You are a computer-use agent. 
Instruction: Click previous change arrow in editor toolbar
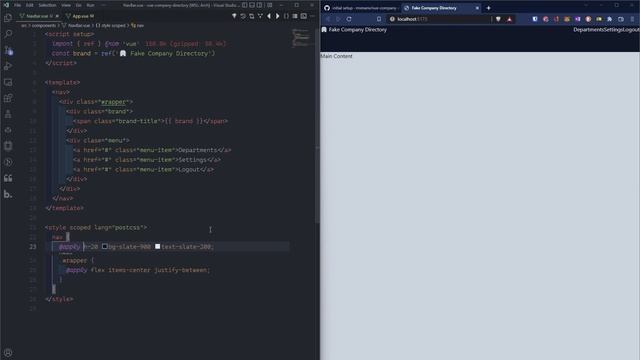[x=269, y=16]
